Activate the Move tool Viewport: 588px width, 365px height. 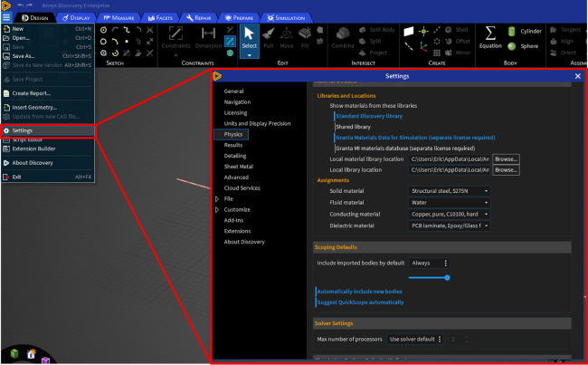[287, 38]
